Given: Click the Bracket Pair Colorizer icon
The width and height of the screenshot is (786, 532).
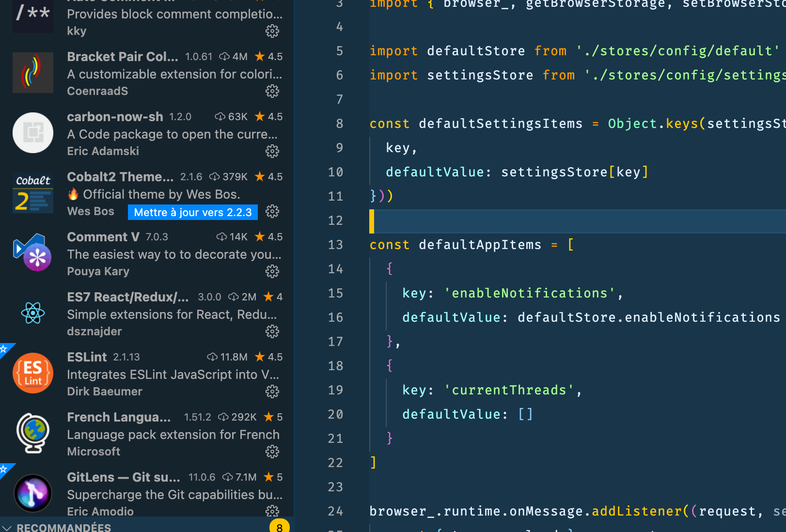Looking at the screenshot, I should pos(32,73).
